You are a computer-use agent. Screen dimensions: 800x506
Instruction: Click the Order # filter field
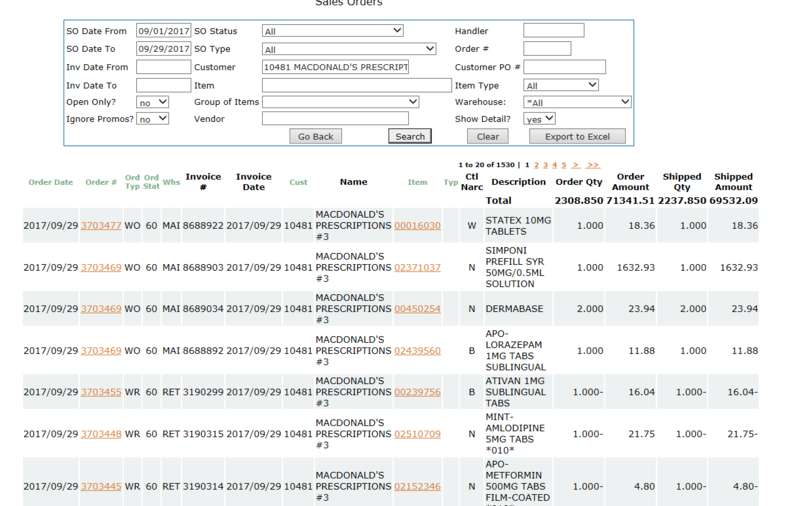(547, 49)
